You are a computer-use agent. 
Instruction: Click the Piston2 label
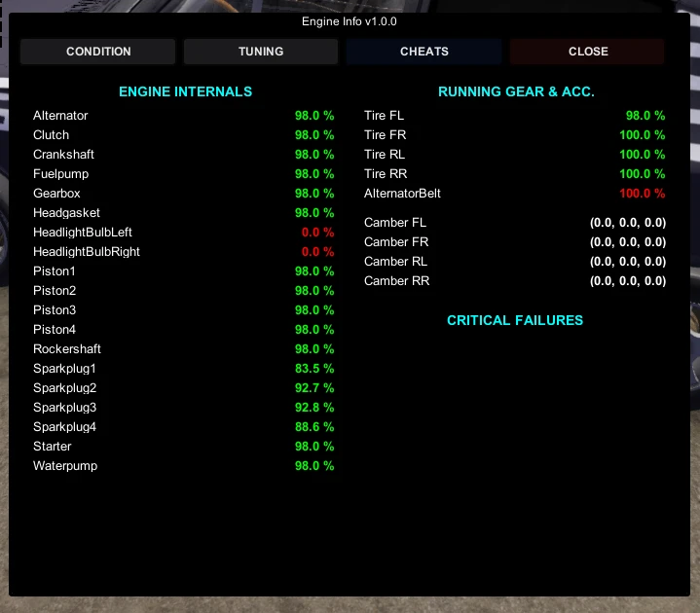pos(55,290)
